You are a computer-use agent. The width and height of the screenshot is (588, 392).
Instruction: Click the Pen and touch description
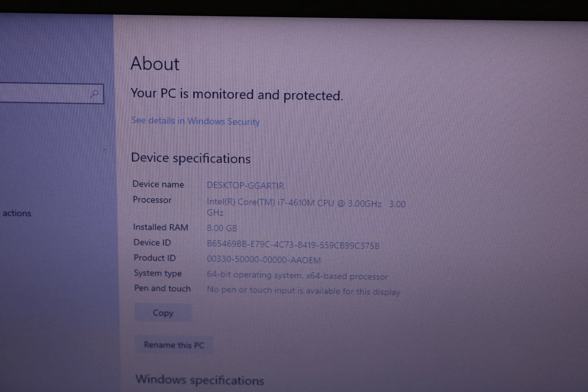[x=304, y=290]
